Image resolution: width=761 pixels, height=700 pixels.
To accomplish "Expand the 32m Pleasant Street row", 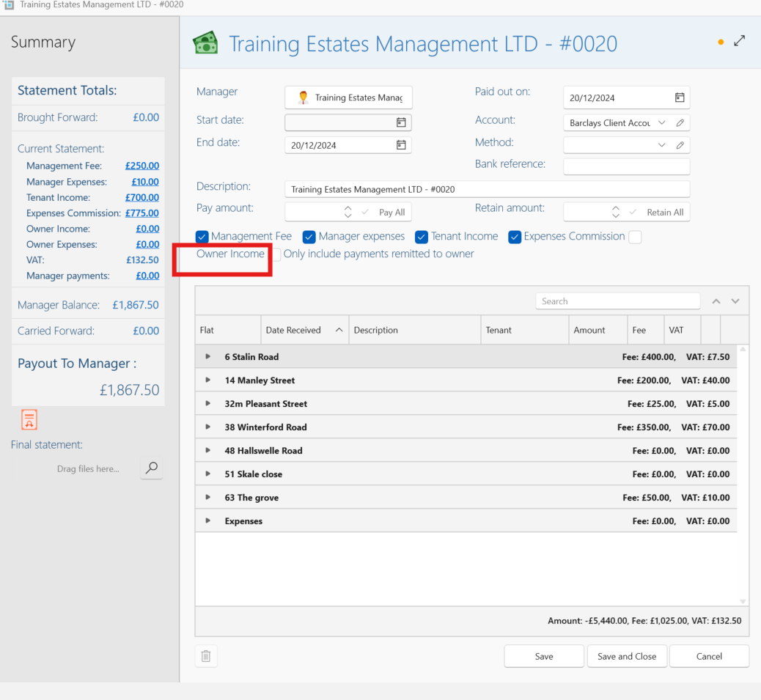I will tap(207, 403).
